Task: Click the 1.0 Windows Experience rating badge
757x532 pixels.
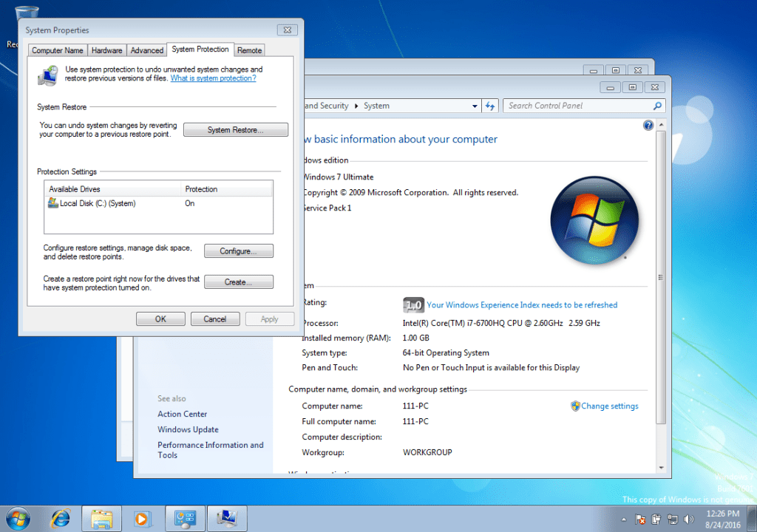Action: click(413, 304)
